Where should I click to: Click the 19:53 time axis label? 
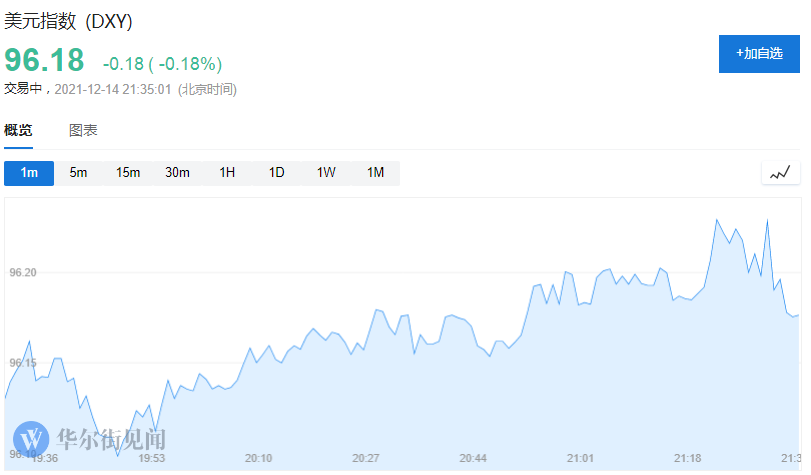coord(152,458)
